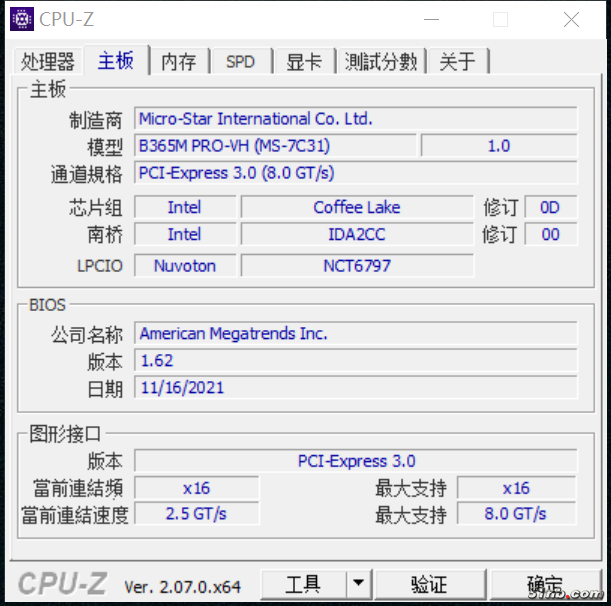Go to the 測試分數 tab
The image size is (611, 606).
coord(381,62)
